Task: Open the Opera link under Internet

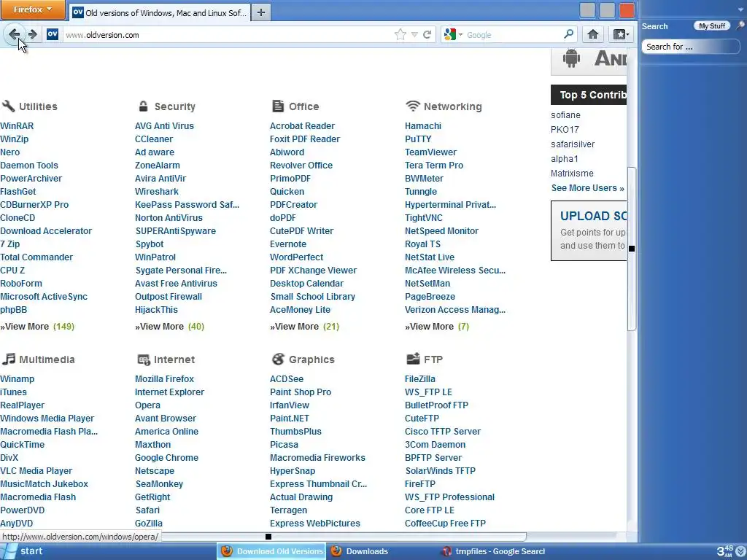Action: point(147,405)
